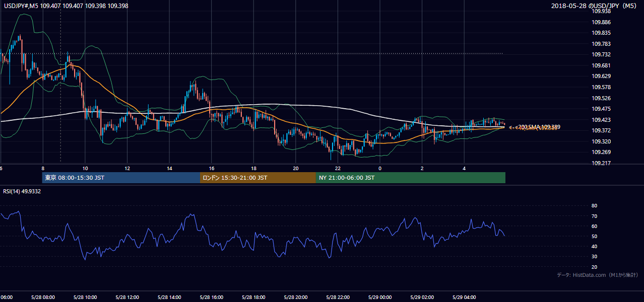Click hour label 16 under price chart

pyautogui.click(x=211, y=168)
